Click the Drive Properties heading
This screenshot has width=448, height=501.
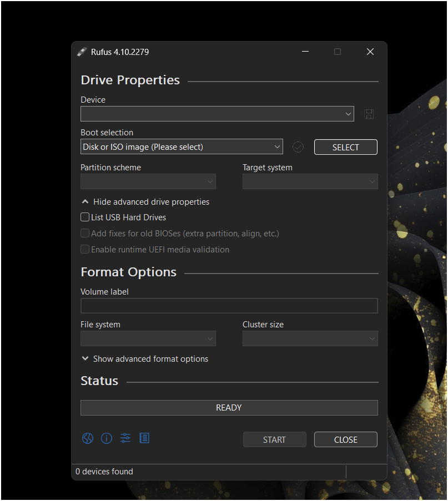point(130,80)
